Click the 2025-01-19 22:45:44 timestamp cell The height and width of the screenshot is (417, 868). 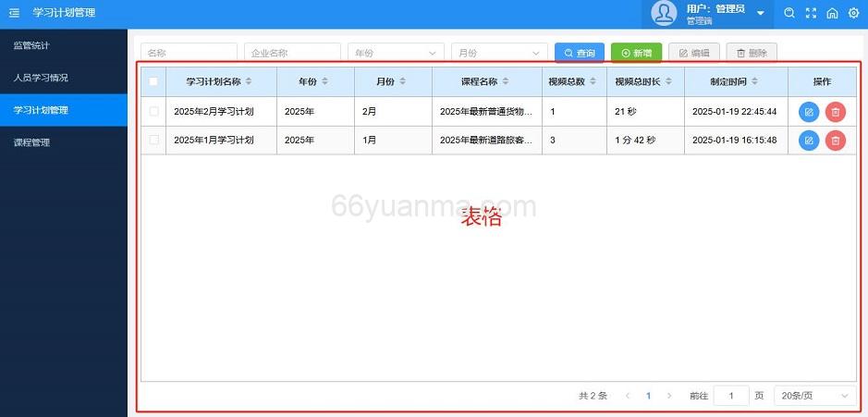coord(736,111)
